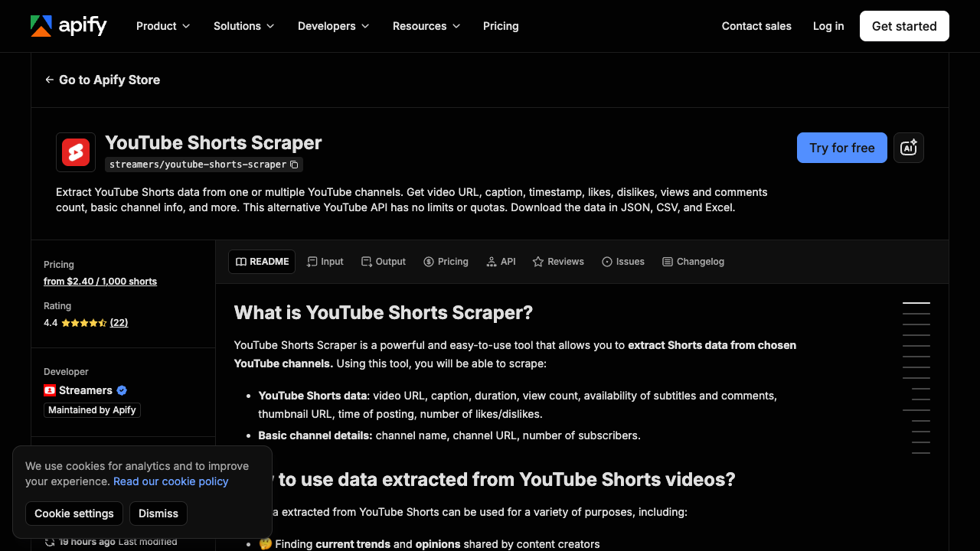Viewport: 980px width, 551px height.
Task: Open the Developers dropdown
Action: point(334,26)
